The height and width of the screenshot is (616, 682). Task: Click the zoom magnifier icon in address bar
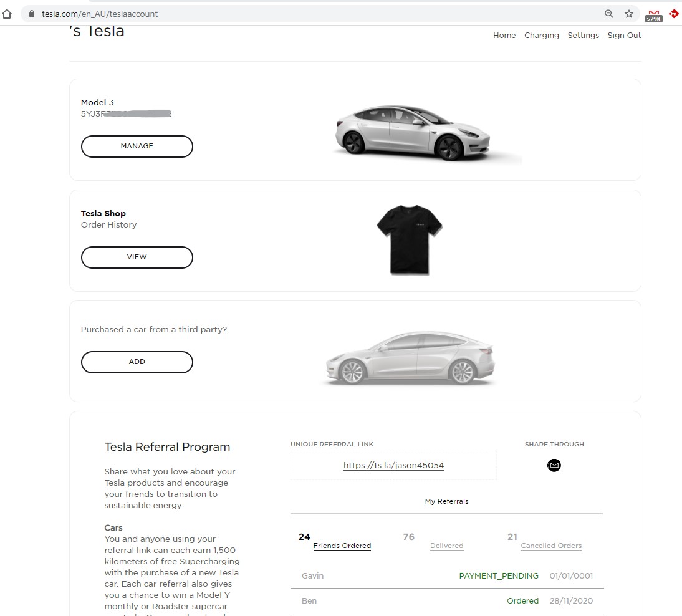pyautogui.click(x=609, y=14)
